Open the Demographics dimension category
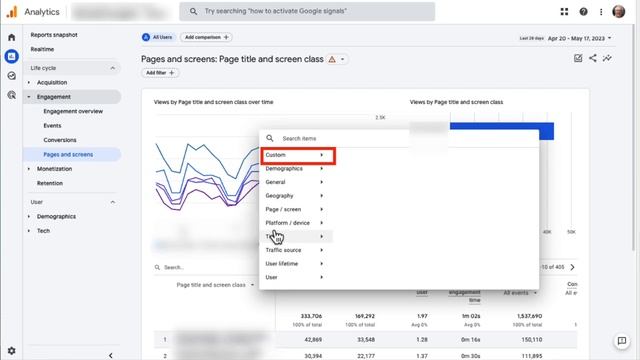Viewport: 640px width, 360px height. coord(296,169)
